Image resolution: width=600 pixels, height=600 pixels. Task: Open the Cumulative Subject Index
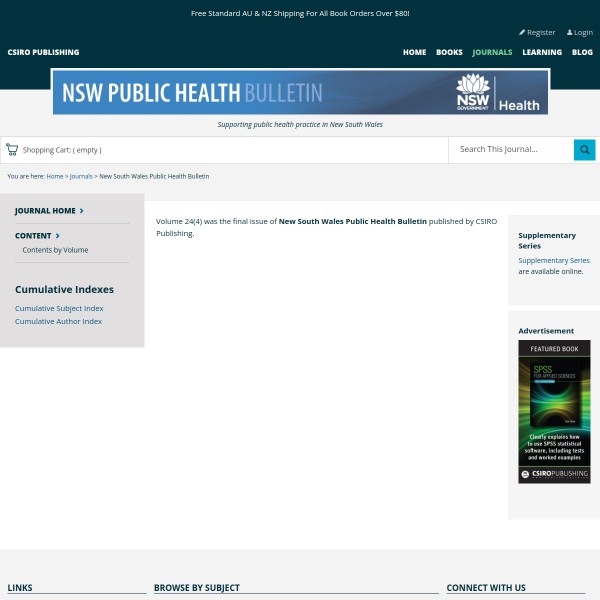pyautogui.click(x=59, y=308)
